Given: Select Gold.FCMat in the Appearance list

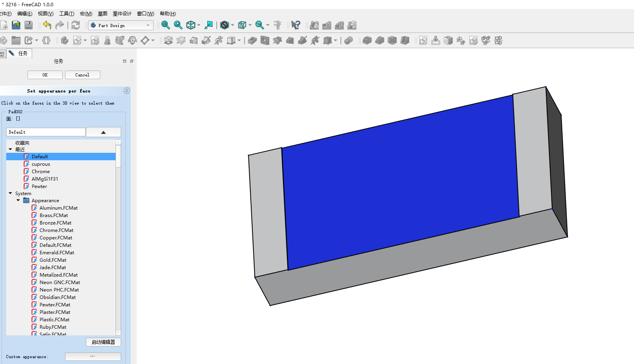Looking at the screenshot, I should 53,260.
